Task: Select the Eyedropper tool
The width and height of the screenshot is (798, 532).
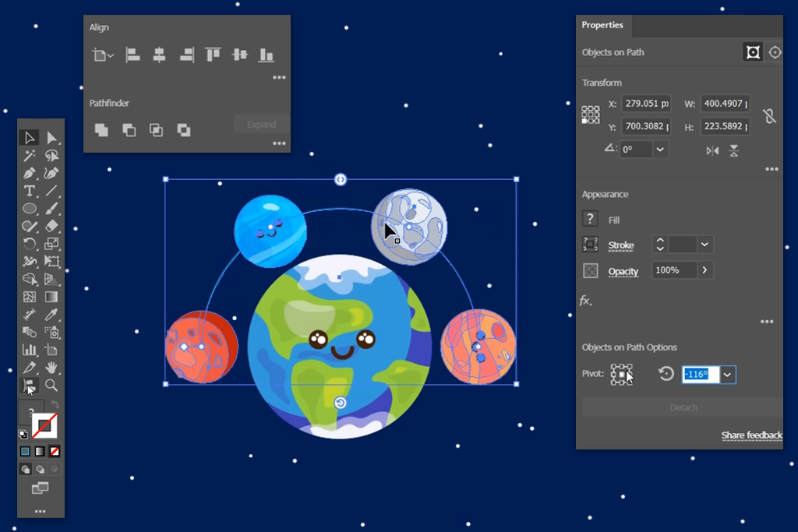Action: click(x=51, y=315)
